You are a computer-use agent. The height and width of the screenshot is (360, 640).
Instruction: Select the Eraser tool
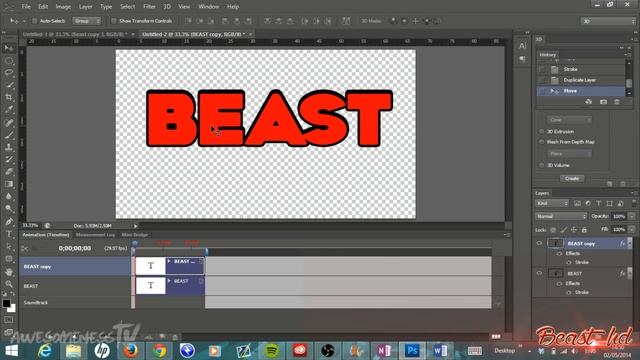(9, 171)
